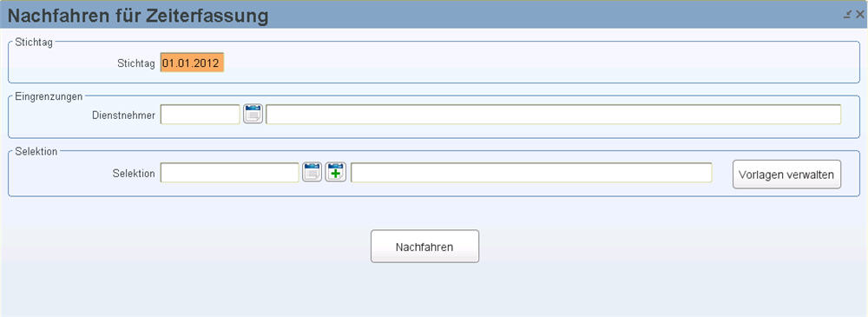The height and width of the screenshot is (317, 868).
Task: Click the wide Dienstnehmer name field
Action: tap(554, 114)
